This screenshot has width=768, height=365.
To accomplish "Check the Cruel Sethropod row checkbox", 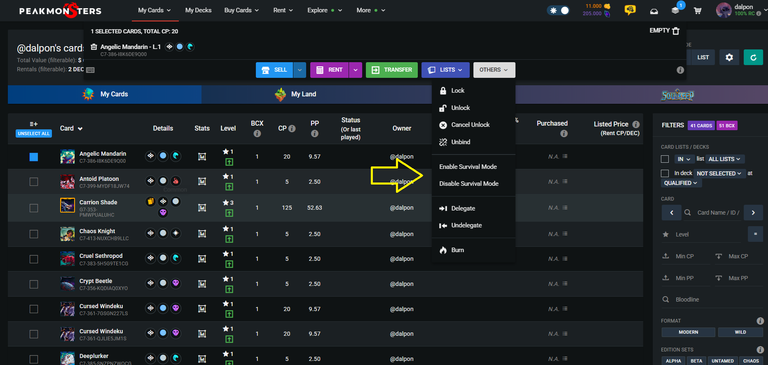I will coord(34,259).
